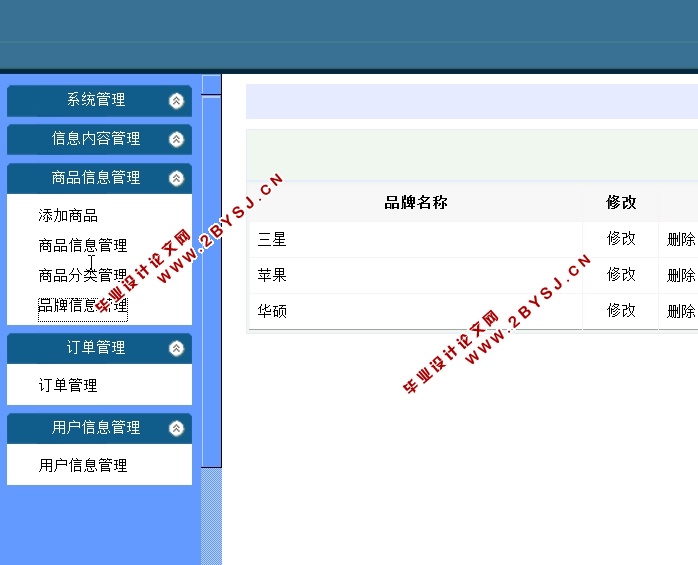Open the 品牌信息管理 link

[83, 305]
